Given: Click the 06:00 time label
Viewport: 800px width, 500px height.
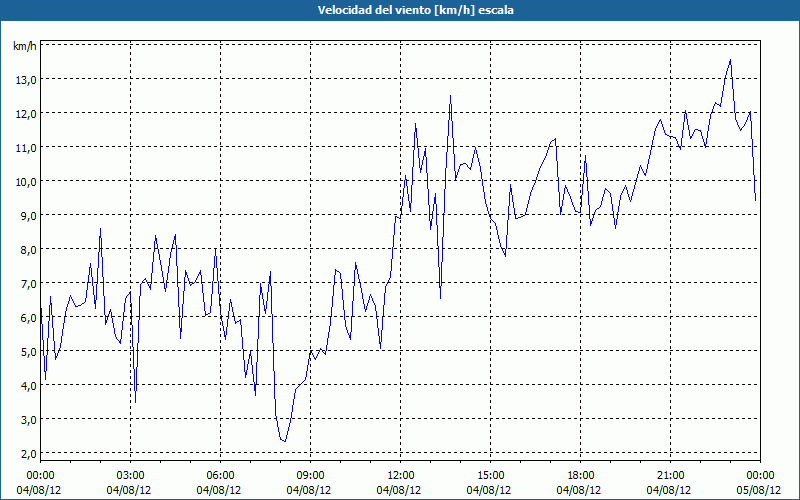Looking at the screenshot, I should coord(220,476).
